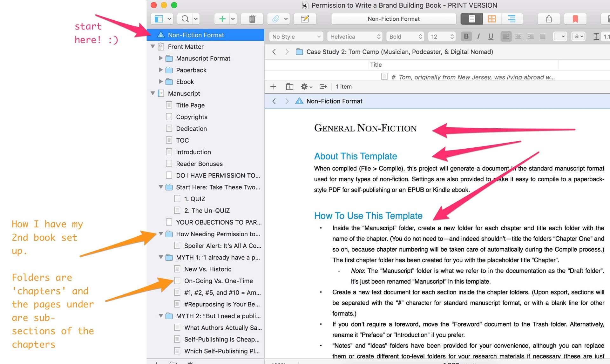
Task: Expand the Paperback folder
Action: pos(161,70)
